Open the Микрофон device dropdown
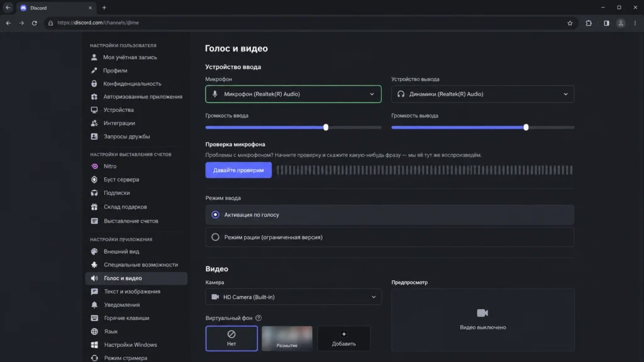 pos(293,94)
